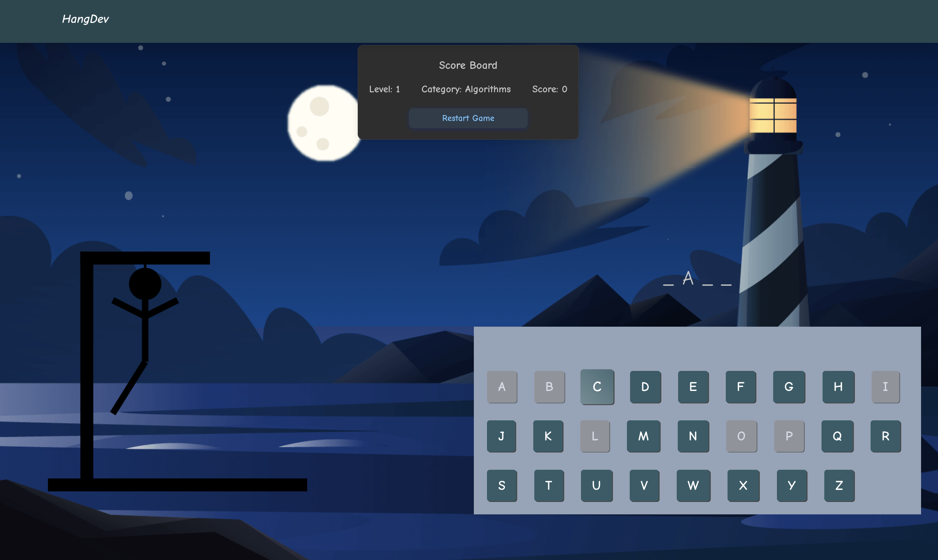
Task: Click the Restart Game button
Action: [468, 118]
